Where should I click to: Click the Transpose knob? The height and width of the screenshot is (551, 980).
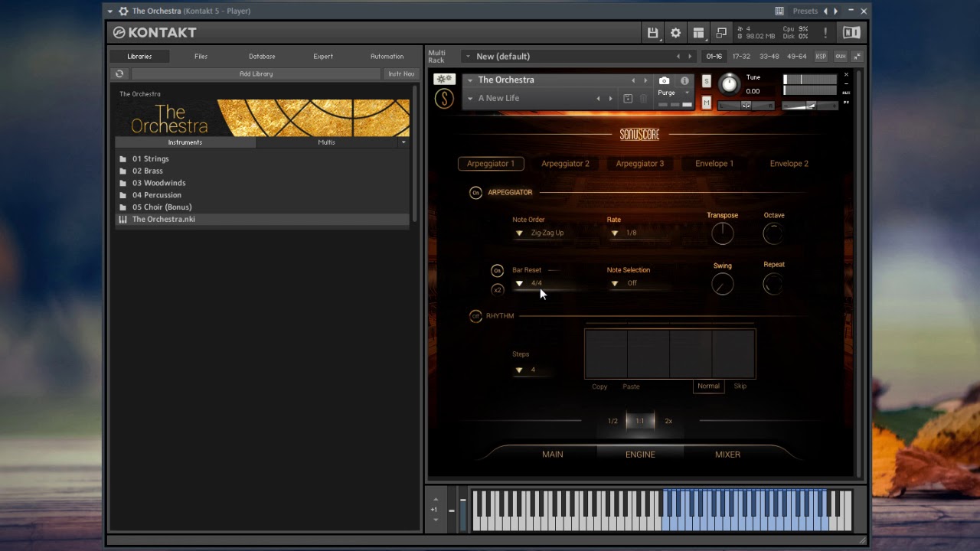point(722,234)
